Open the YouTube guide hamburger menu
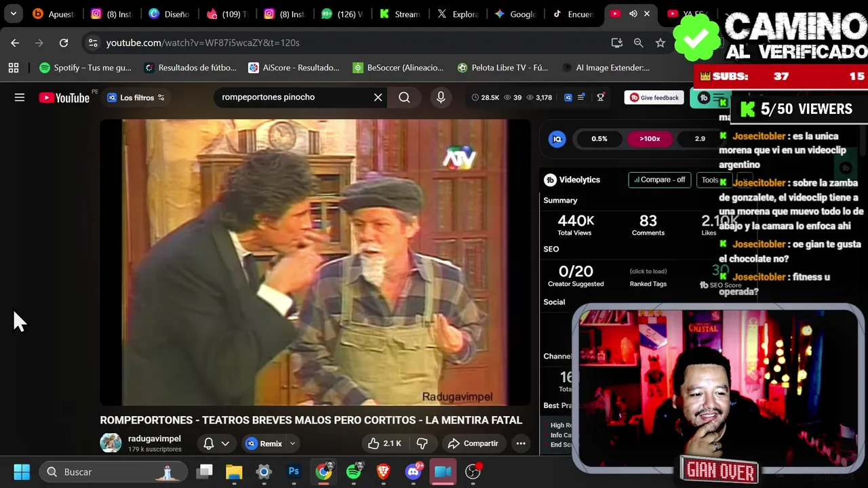868x488 pixels. [20, 98]
